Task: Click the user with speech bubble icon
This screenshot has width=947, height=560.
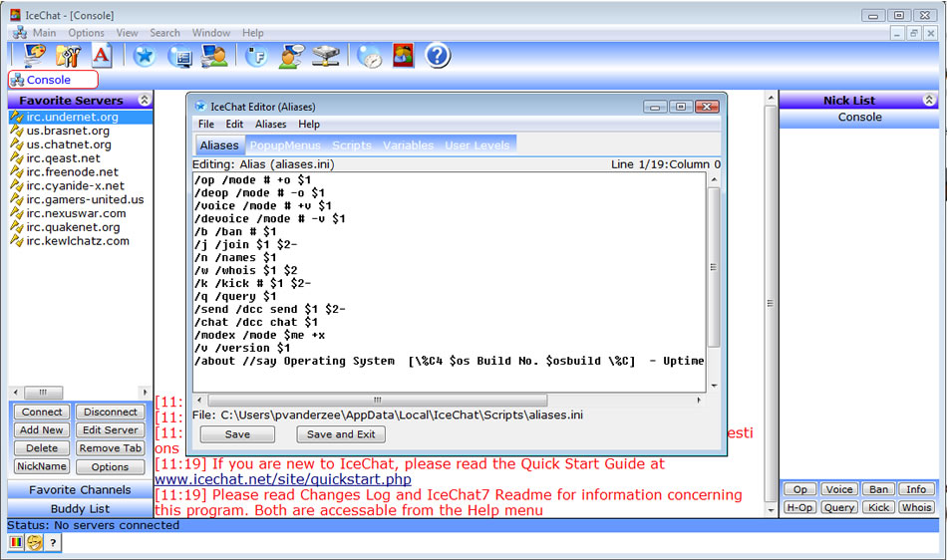Action: pos(291,56)
